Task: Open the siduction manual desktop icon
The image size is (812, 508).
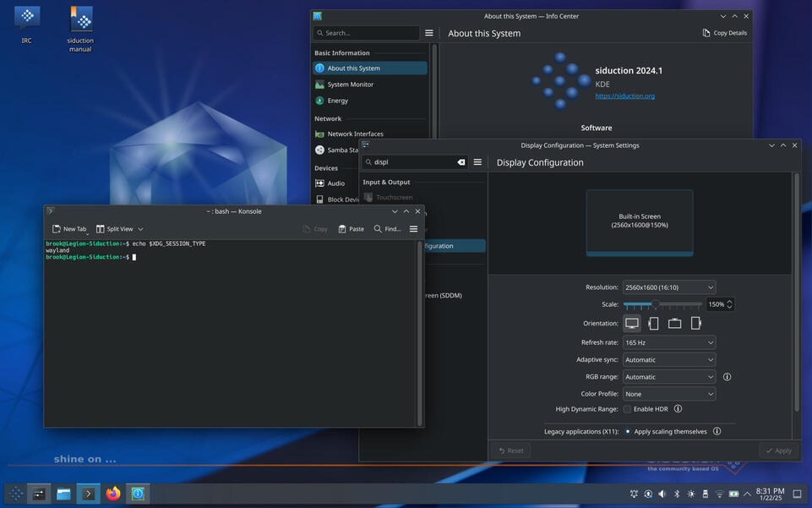Action: (x=80, y=29)
